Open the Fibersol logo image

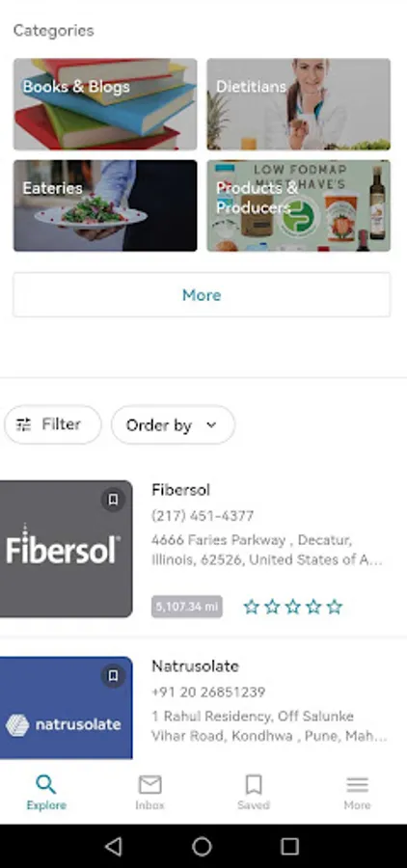pyautogui.click(x=66, y=549)
